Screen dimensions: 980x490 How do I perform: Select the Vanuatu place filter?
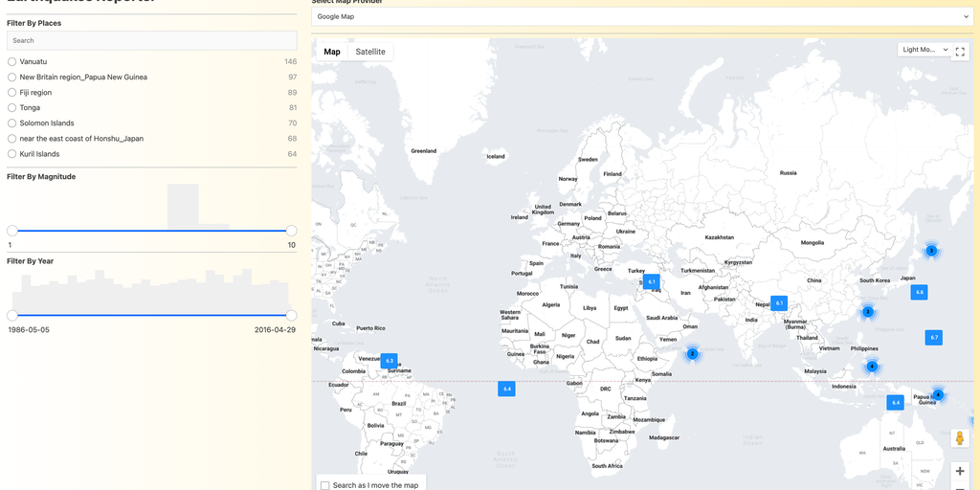pyautogui.click(x=12, y=61)
